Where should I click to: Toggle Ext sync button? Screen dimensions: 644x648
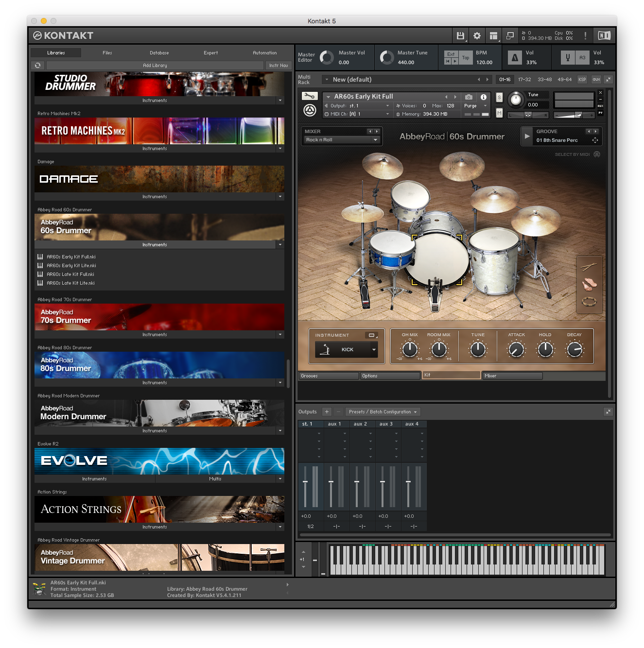coord(451,54)
